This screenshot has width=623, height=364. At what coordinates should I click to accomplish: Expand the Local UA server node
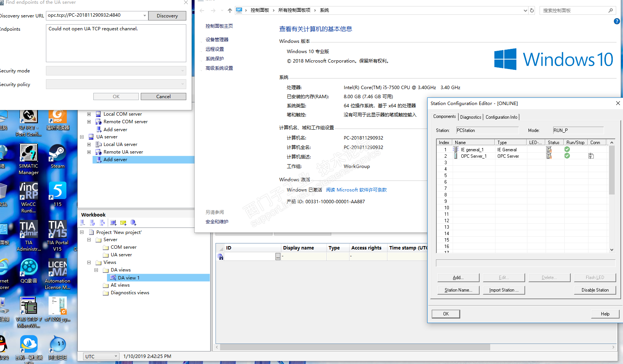(x=89, y=144)
